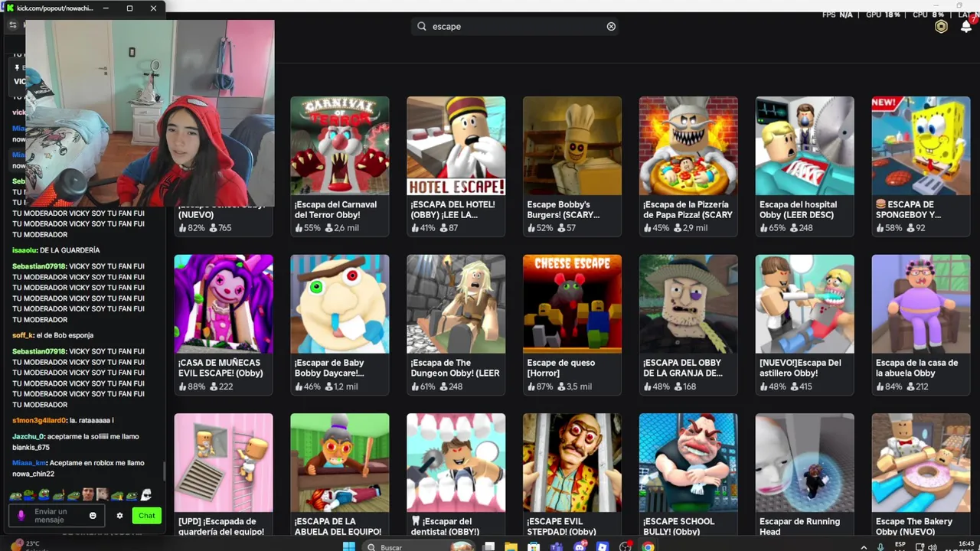Open the CHEESE ESCAPE game thumbnail
The width and height of the screenshot is (980, 551).
(573, 304)
